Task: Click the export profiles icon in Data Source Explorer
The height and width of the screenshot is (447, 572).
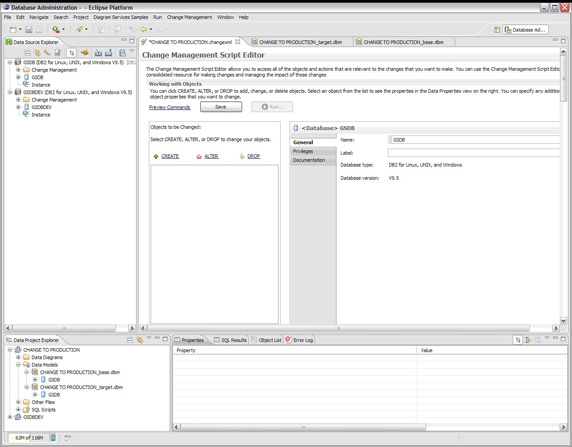Action: click(x=108, y=53)
